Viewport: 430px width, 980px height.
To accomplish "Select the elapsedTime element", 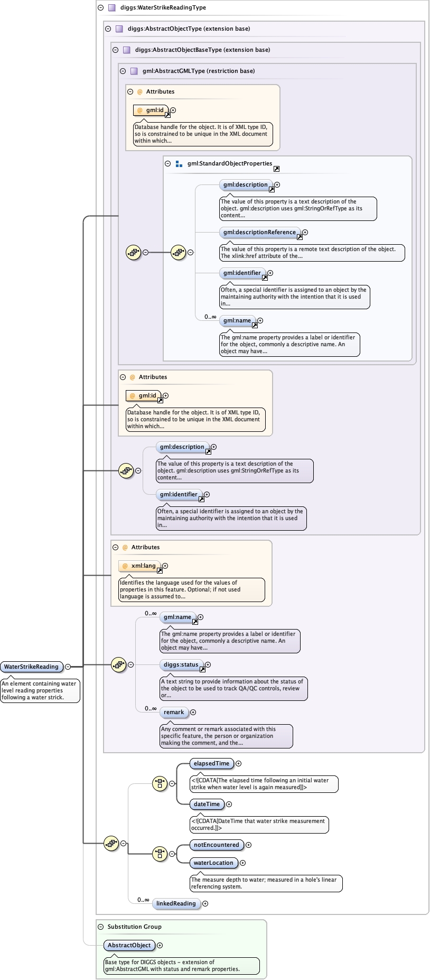I will (211, 763).
